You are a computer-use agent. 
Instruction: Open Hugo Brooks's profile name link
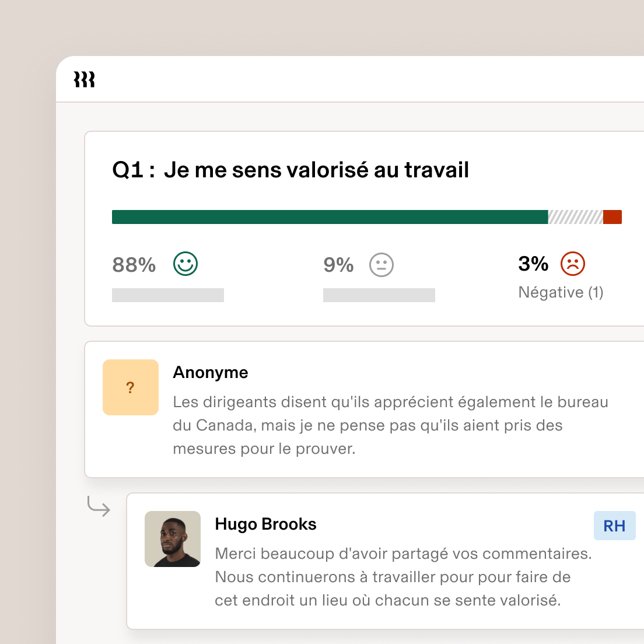(x=265, y=524)
